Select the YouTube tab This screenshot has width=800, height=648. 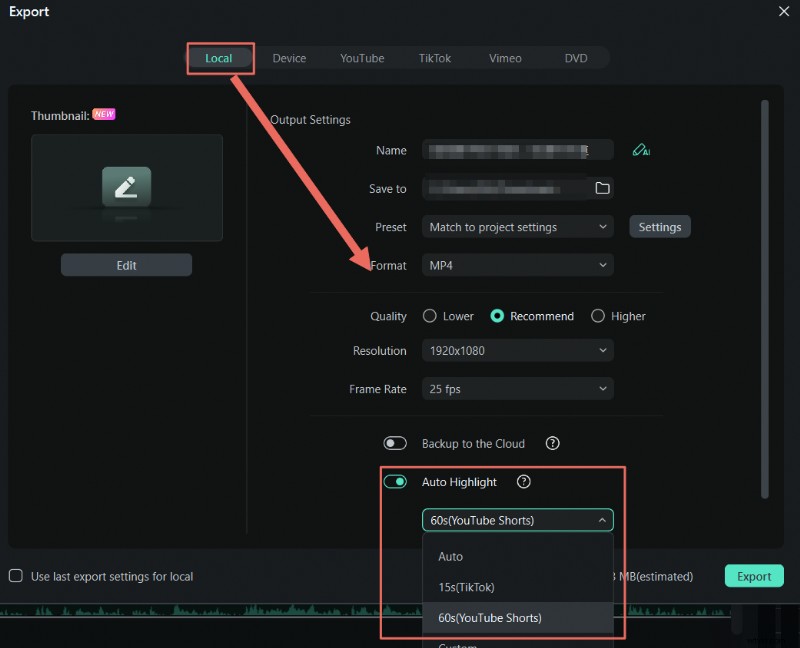(x=362, y=58)
